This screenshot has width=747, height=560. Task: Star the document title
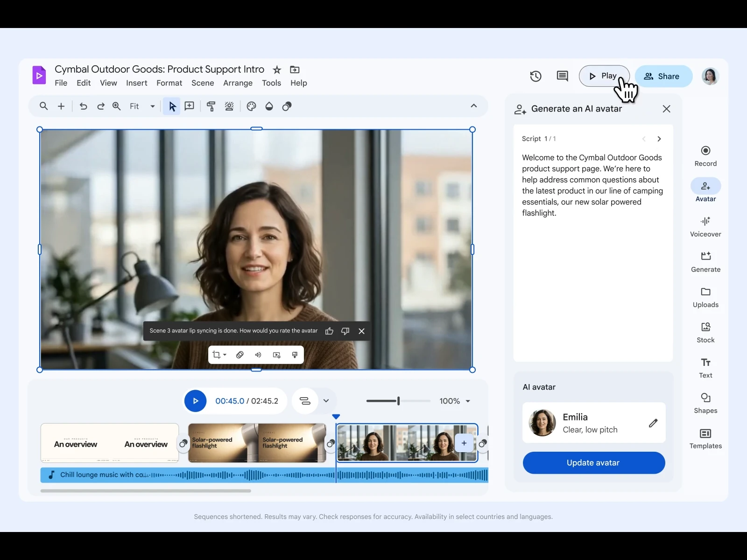pyautogui.click(x=277, y=70)
